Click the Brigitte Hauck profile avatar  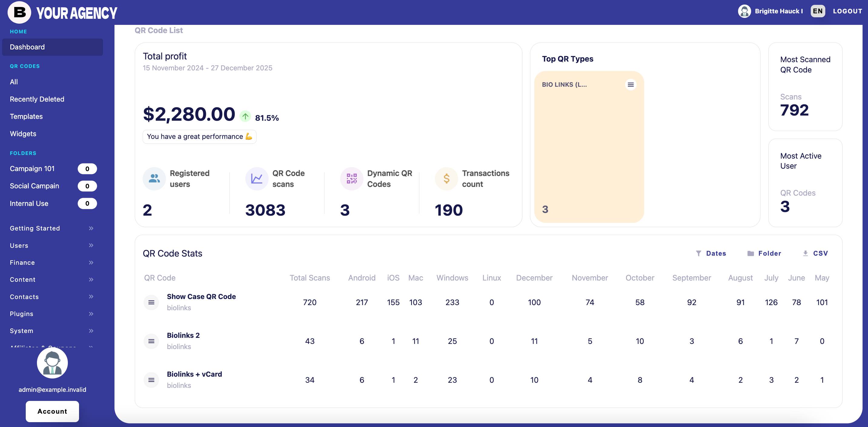(x=745, y=11)
